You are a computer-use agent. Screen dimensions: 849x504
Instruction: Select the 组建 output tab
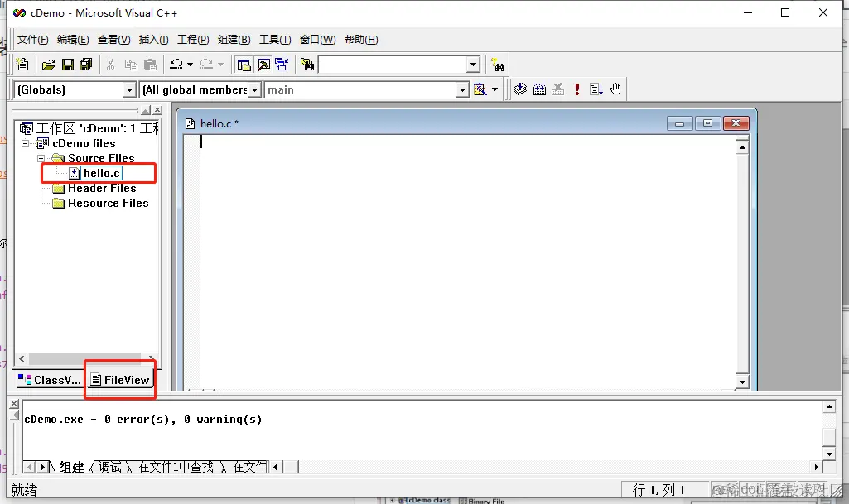click(x=71, y=467)
